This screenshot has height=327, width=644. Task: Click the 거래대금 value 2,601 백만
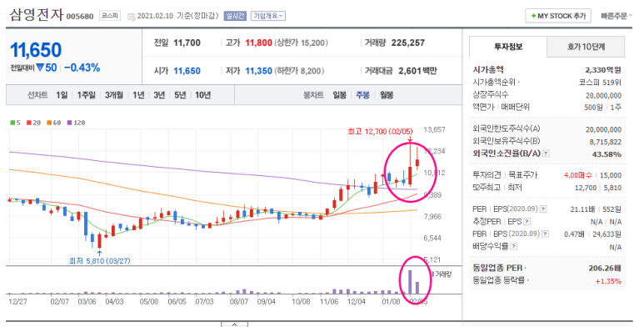coord(417,71)
